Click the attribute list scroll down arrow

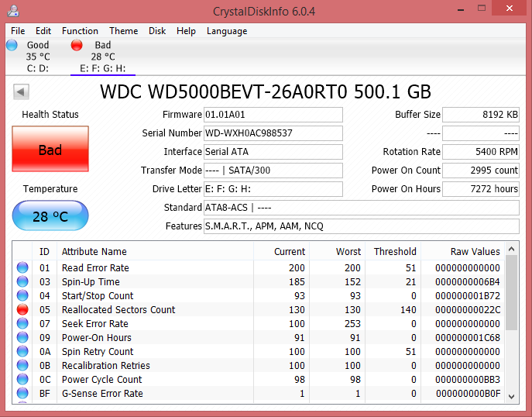(x=512, y=396)
